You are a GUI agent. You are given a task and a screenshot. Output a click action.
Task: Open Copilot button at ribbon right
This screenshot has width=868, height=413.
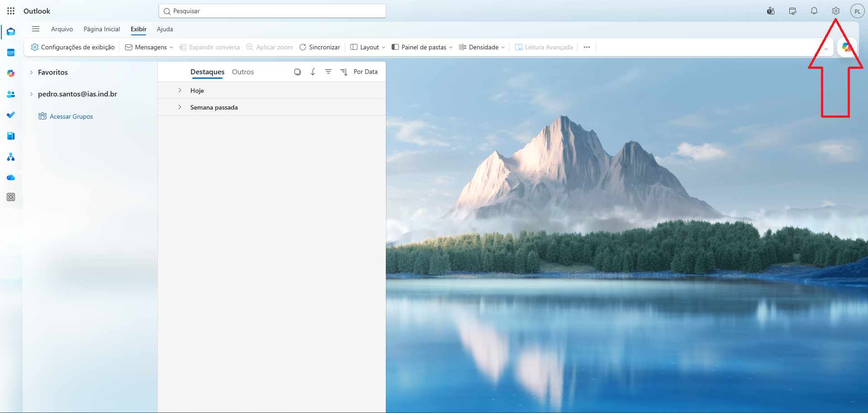click(847, 47)
